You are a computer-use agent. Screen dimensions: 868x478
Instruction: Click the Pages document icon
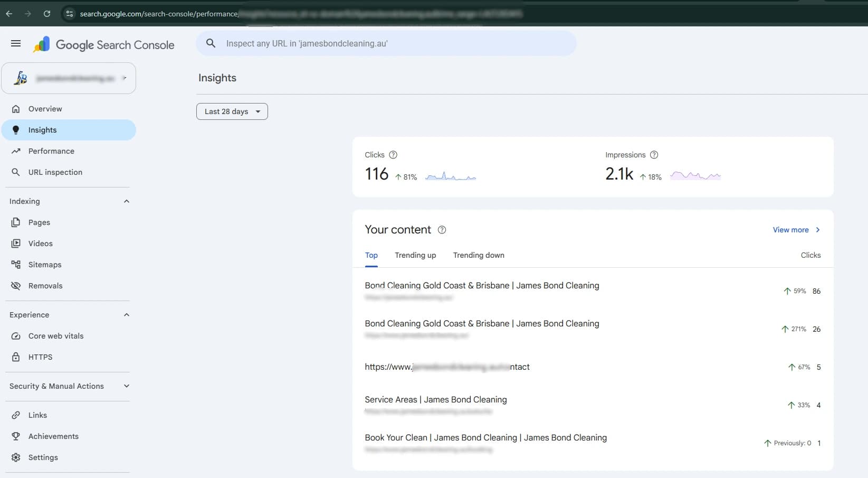pyautogui.click(x=16, y=222)
